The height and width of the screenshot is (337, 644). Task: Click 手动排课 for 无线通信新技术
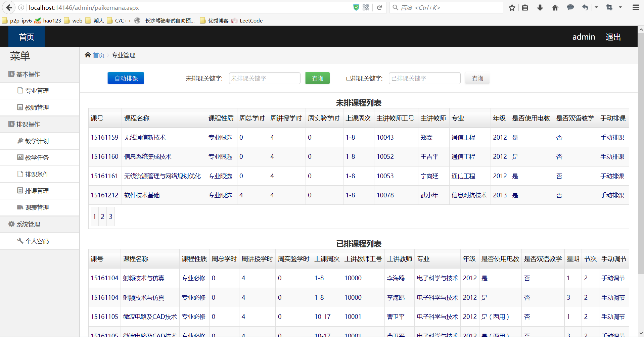click(612, 137)
